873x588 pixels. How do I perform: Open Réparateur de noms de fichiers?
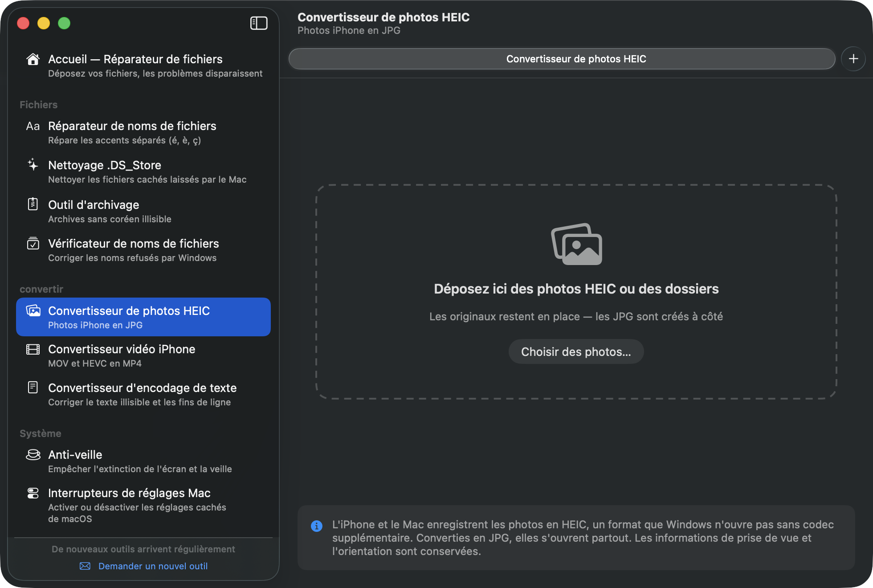pyautogui.click(x=143, y=132)
